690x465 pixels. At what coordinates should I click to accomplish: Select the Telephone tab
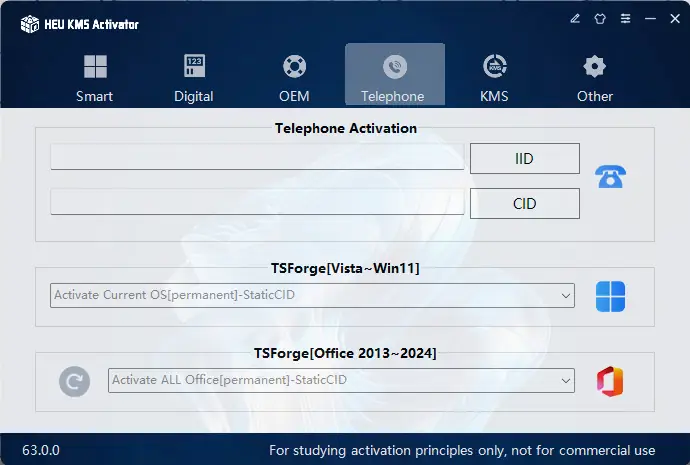[395, 74]
